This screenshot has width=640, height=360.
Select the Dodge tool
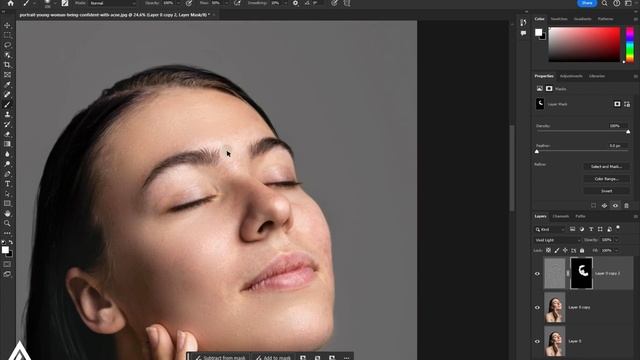(7, 164)
